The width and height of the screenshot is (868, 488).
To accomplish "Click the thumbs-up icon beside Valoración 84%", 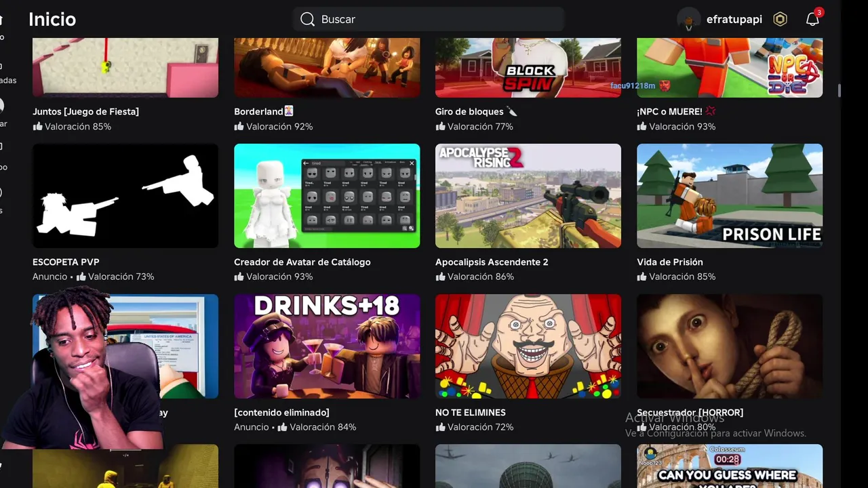I will pyautogui.click(x=283, y=427).
